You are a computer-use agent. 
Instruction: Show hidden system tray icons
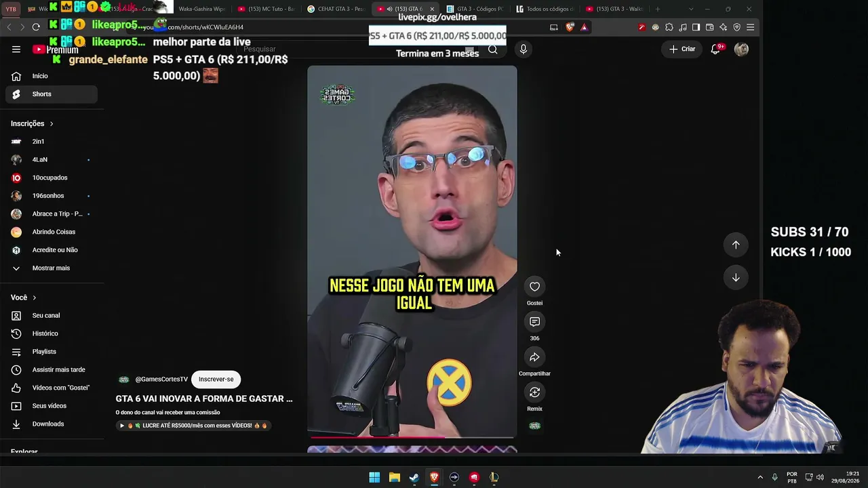coord(760,477)
